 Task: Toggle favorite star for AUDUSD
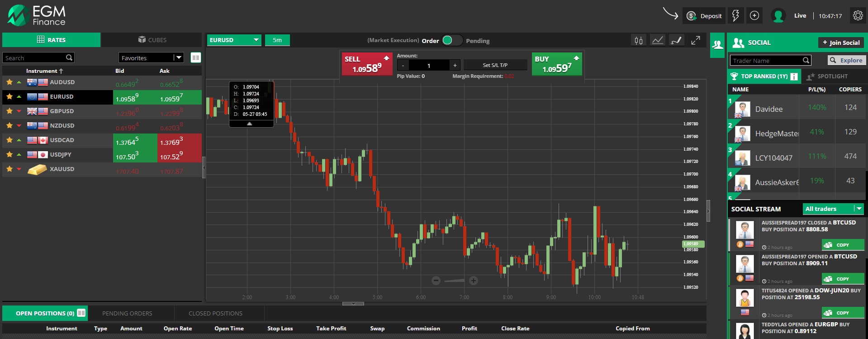click(9, 82)
